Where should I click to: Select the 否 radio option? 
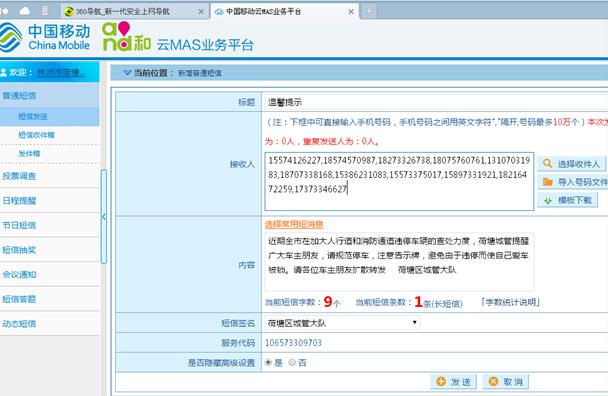click(x=292, y=362)
